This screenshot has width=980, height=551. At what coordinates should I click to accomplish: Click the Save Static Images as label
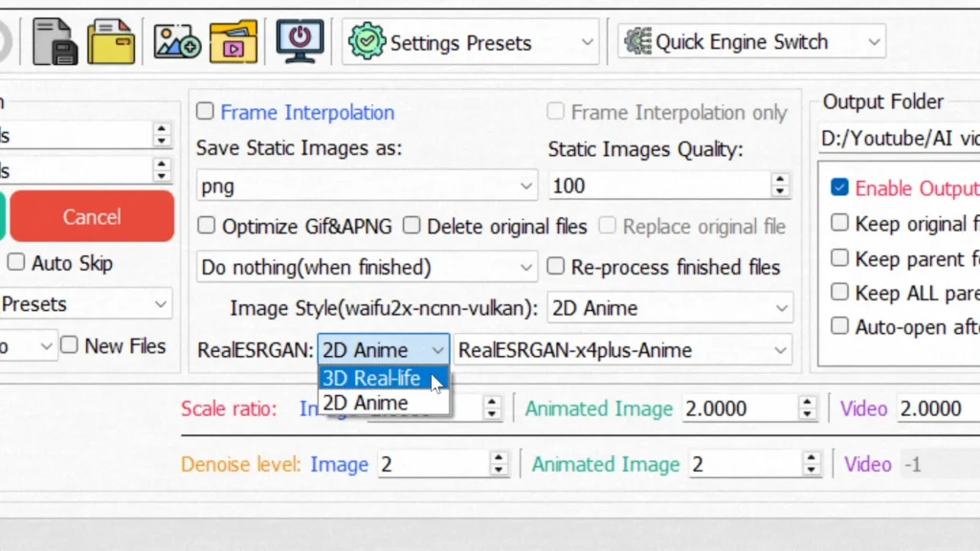[299, 148]
